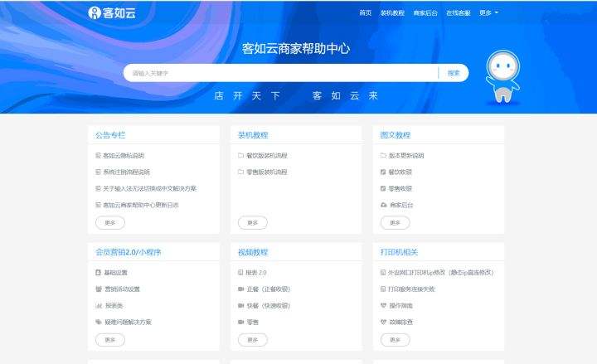Open the 装机教程 card heading
Screen dimensions: 597x364
click(x=253, y=135)
